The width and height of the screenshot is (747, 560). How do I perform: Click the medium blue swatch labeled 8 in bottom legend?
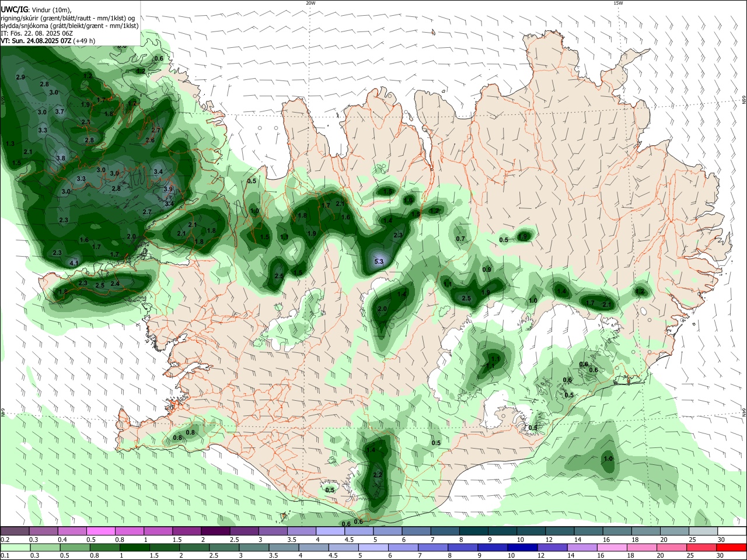tap(462, 547)
